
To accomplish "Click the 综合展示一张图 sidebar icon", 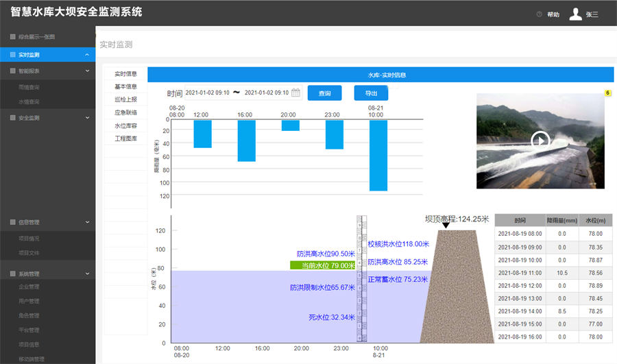I will pos(12,36).
